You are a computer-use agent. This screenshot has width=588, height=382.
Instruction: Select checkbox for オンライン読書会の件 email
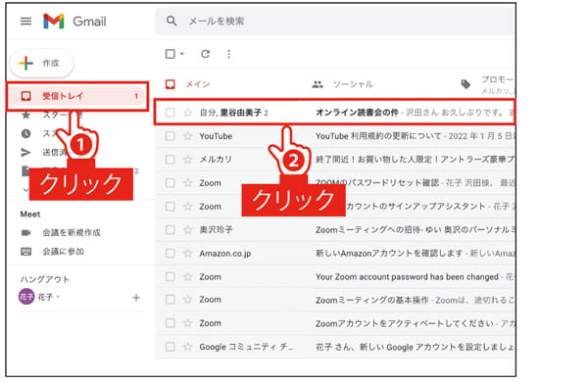click(x=171, y=113)
